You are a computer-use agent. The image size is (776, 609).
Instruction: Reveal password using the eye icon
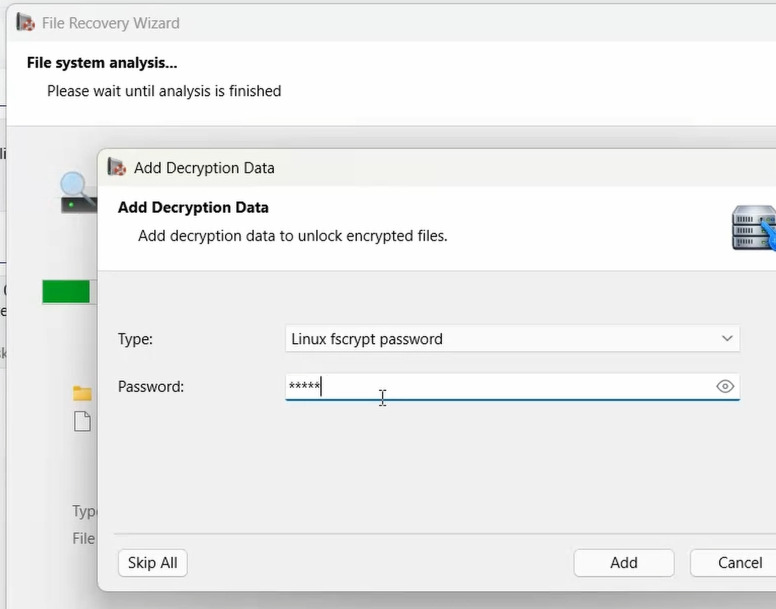tap(725, 386)
